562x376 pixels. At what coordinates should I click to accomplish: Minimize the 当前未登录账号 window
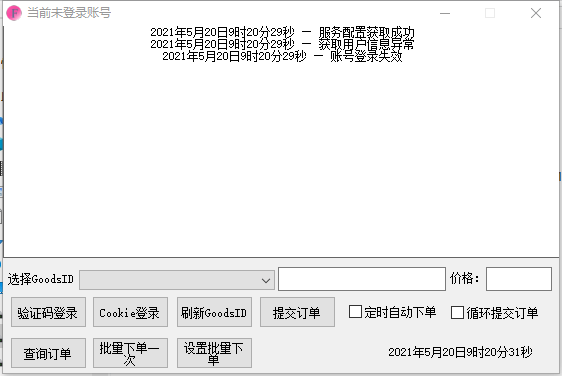(x=445, y=13)
